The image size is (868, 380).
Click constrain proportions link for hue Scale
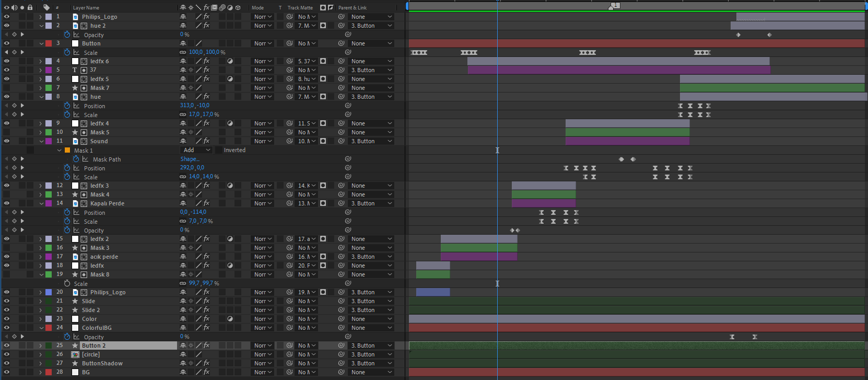[183, 114]
